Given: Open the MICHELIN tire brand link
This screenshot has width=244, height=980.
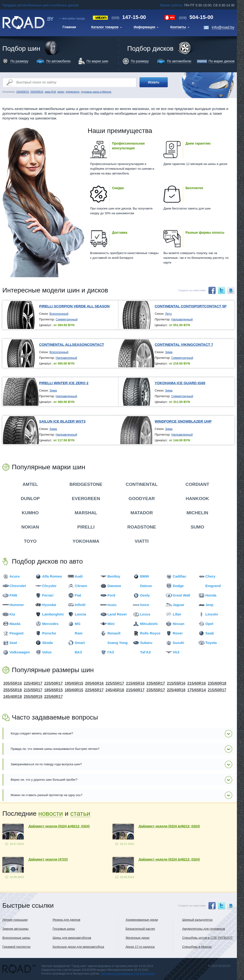Looking at the screenshot, I should coord(197,513).
